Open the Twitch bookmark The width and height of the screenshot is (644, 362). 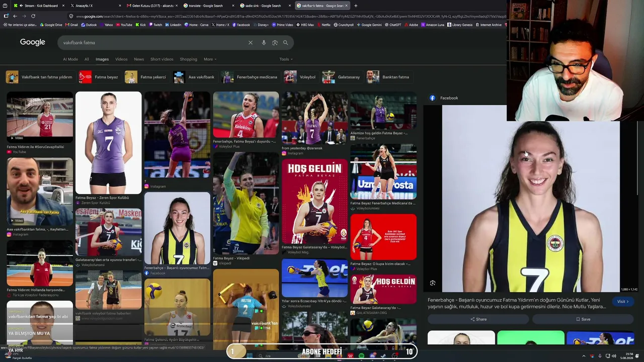coord(155,25)
